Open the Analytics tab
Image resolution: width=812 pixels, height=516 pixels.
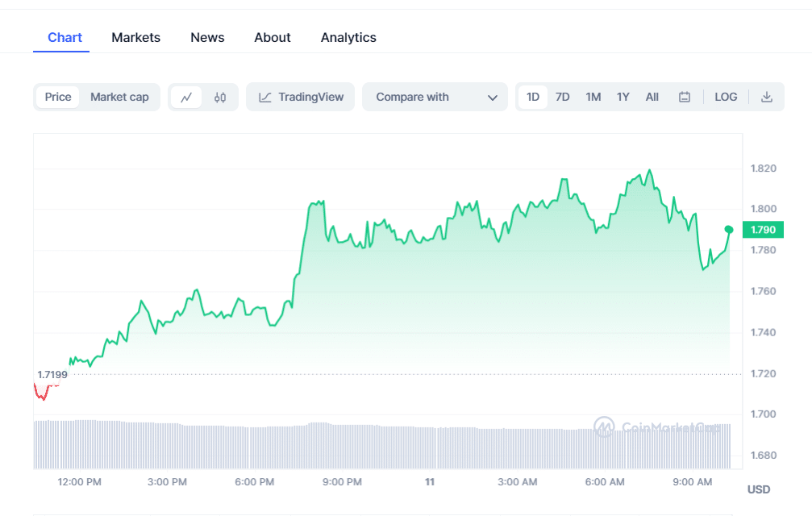348,37
